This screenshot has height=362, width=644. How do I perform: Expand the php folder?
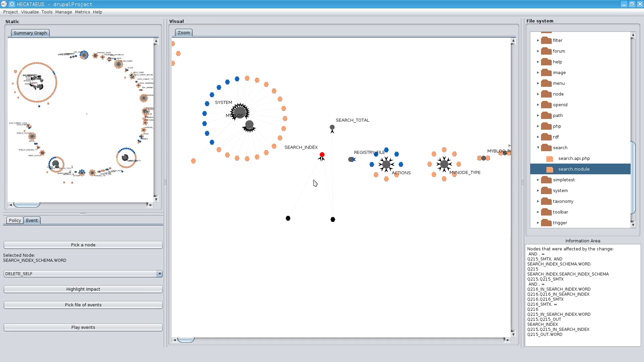point(538,126)
